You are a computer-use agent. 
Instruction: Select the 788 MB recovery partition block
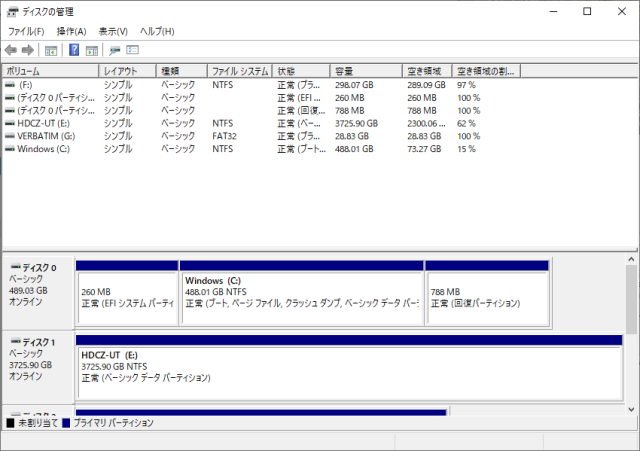point(487,293)
